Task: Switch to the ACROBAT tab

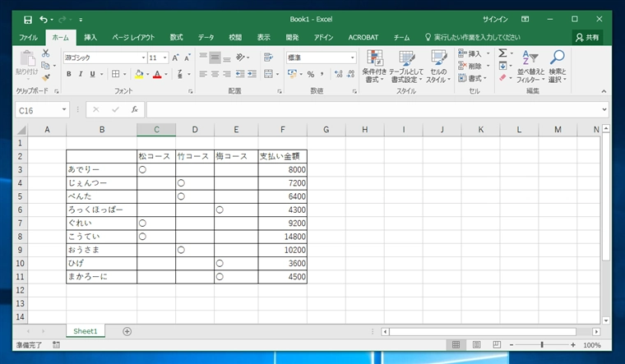Action: [x=363, y=38]
